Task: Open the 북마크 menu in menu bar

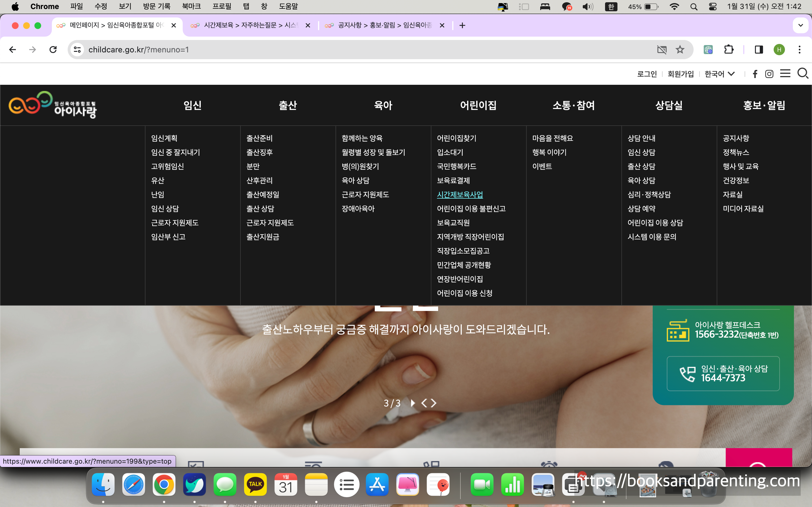Action: coord(191,6)
